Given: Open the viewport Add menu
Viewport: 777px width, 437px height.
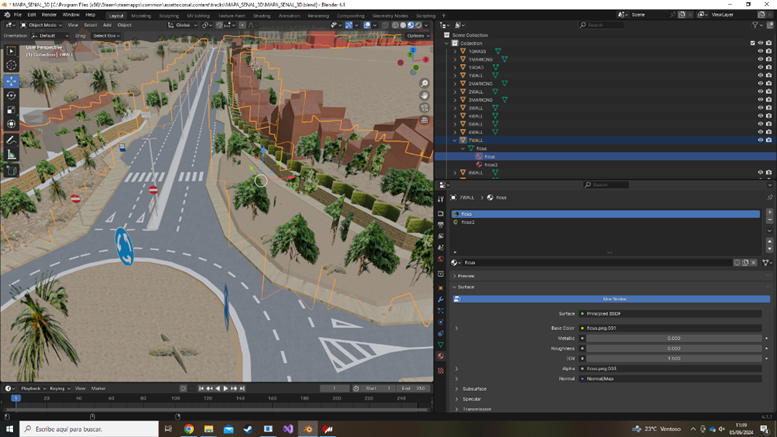Looking at the screenshot, I should [x=107, y=25].
